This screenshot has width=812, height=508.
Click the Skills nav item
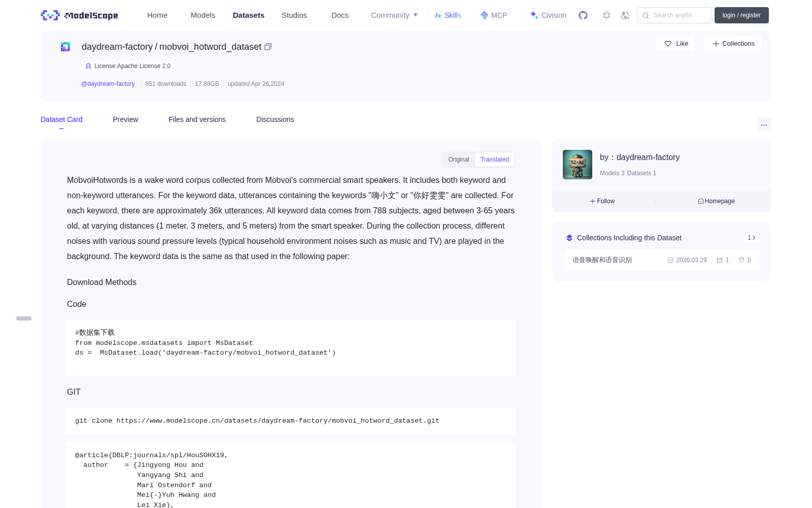tap(448, 15)
